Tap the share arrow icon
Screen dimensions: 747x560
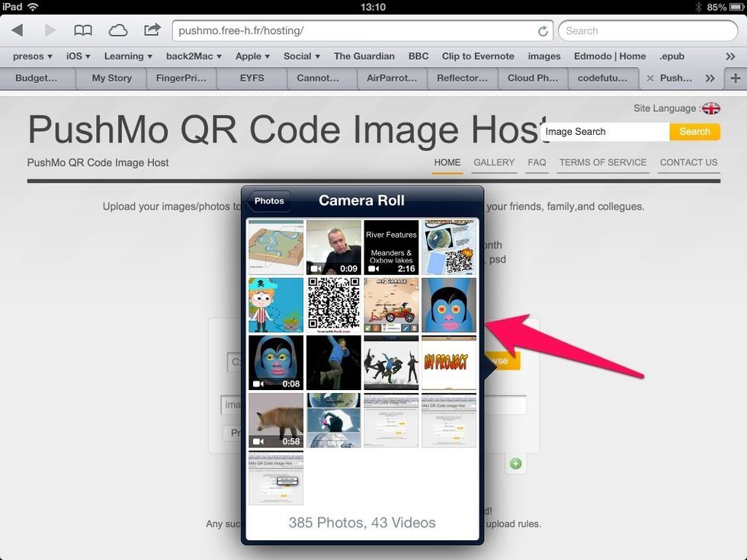pyautogui.click(x=152, y=30)
